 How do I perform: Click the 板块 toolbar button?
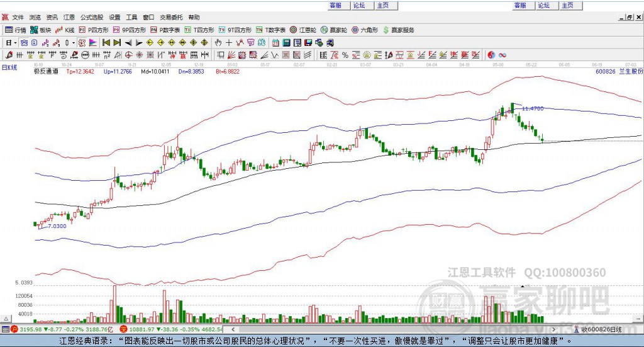41,30
